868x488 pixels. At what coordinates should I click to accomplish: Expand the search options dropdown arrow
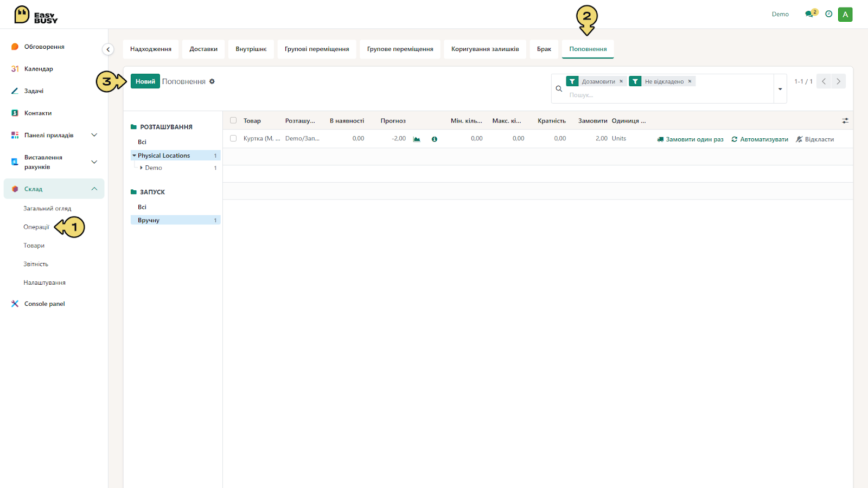(780, 89)
